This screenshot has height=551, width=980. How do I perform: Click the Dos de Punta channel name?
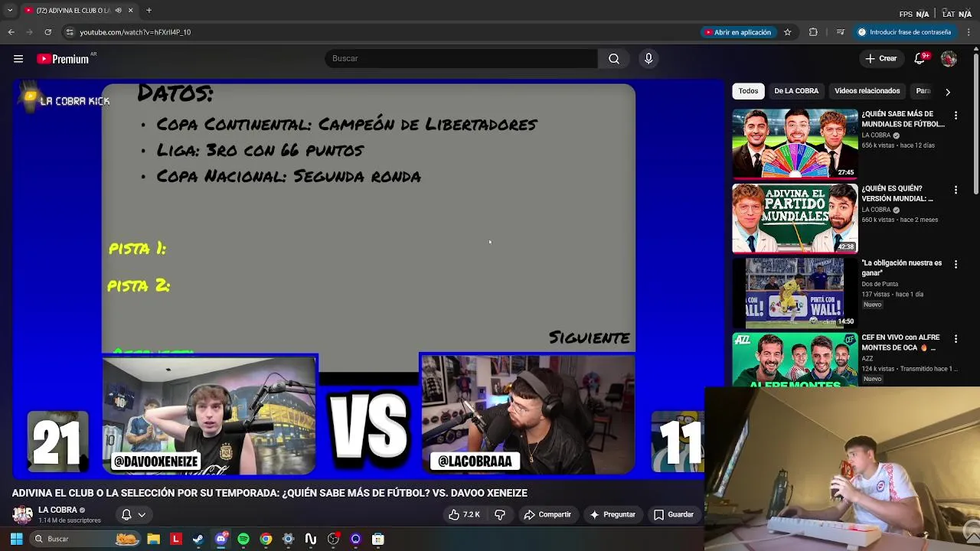click(x=880, y=284)
